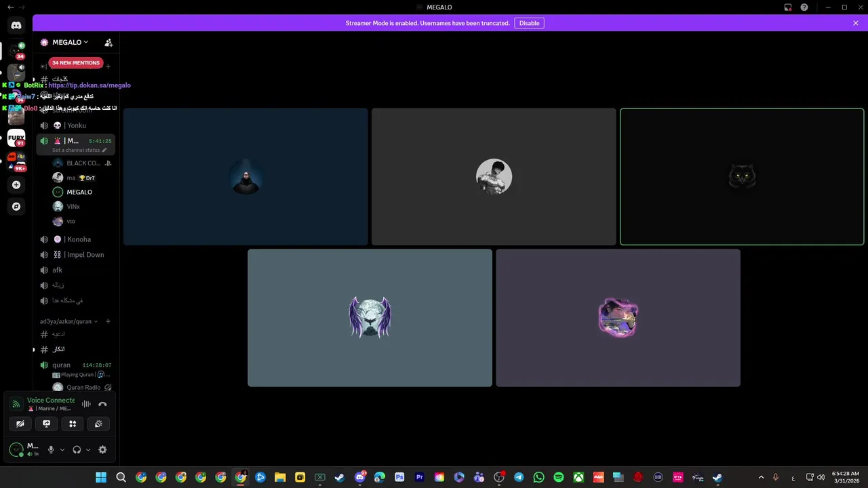Select BLACK CO... user in voice list
This screenshot has width=868, height=488.
tap(82, 163)
